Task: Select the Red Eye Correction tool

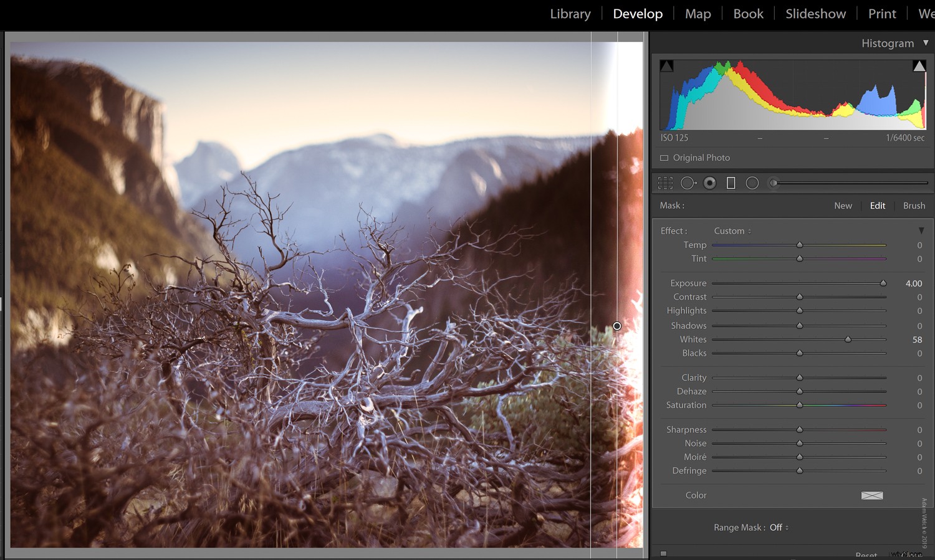Action: (x=710, y=183)
